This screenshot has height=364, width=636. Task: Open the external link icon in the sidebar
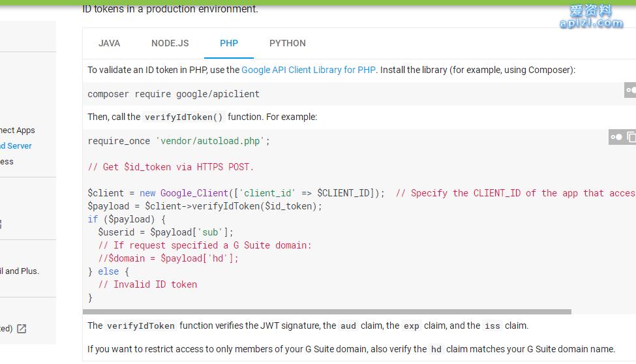tap(22, 329)
